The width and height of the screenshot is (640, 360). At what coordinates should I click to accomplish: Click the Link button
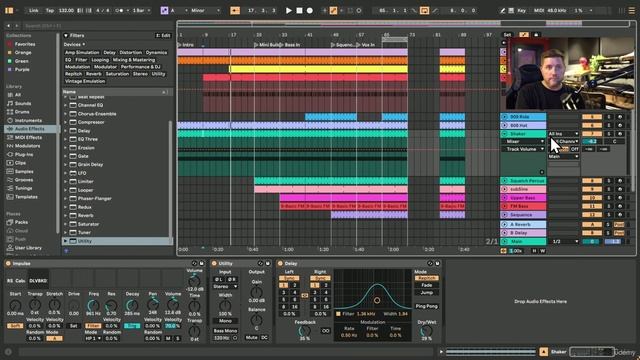coord(33,11)
